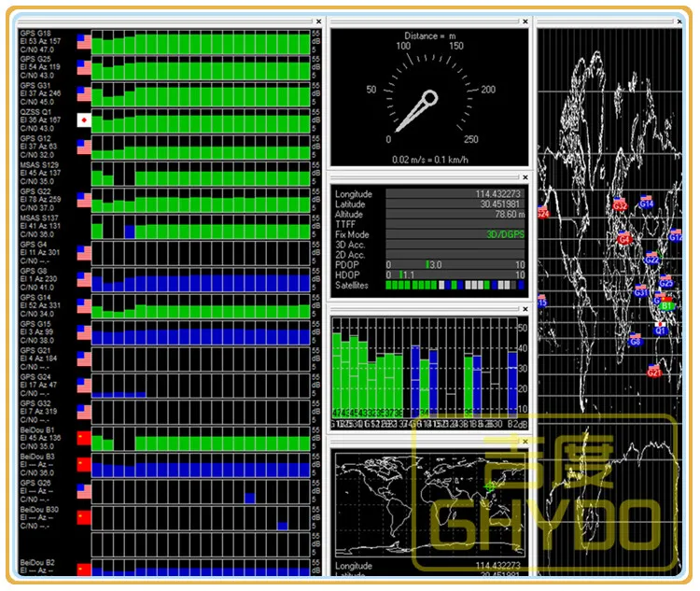This screenshot has width=700, height=591.
Task: Click the BeiDou B3 China flag icon
Action: [84, 465]
